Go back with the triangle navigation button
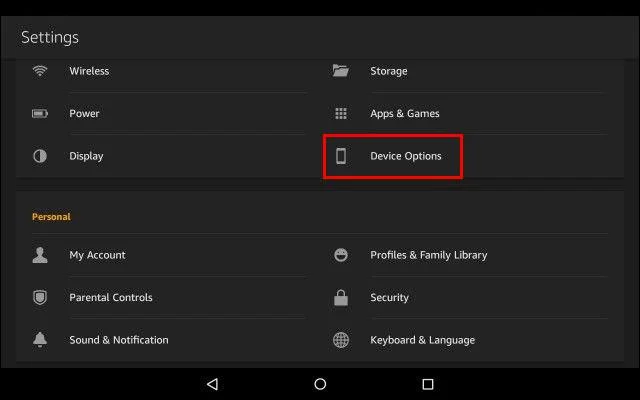The image size is (640, 400). (212, 384)
